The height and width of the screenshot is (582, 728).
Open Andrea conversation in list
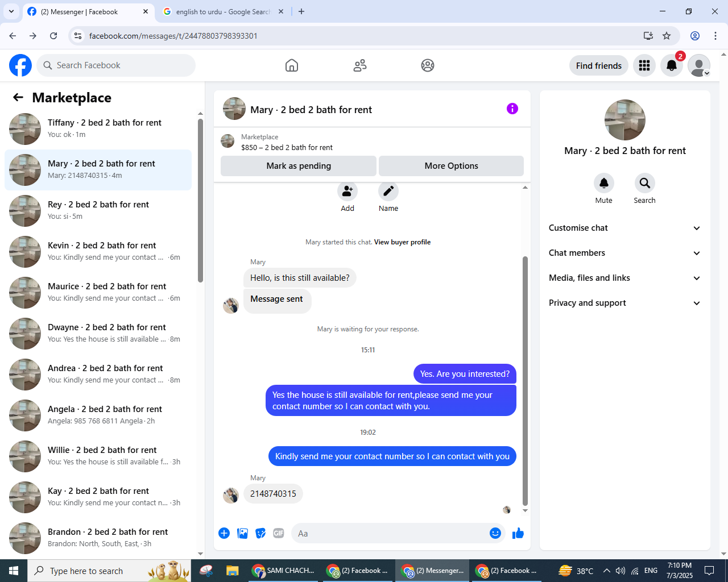coord(98,375)
